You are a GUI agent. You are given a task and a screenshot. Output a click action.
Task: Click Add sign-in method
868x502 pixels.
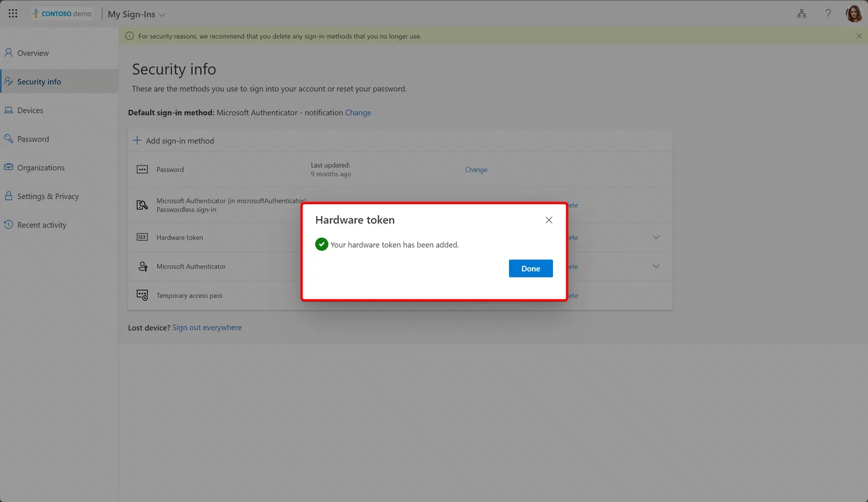click(174, 141)
